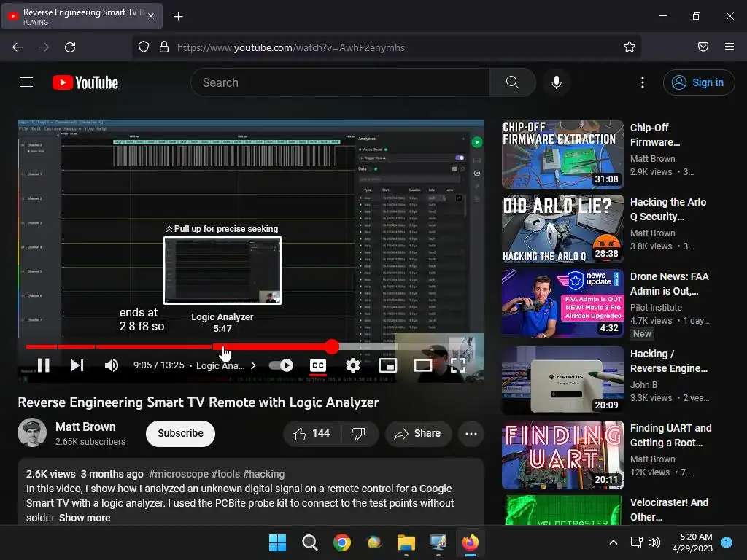Search with your voice microphone
Screen dimensions: 747x560
[x=556, y=82]
